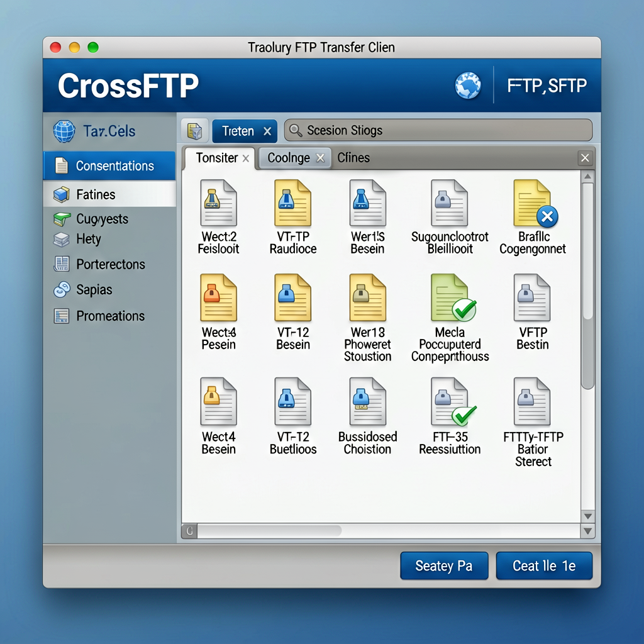Select the VT-12 Besein file icon
This screenshot has height=644, width=644.
pyautogui.click(x=293, y=297)
